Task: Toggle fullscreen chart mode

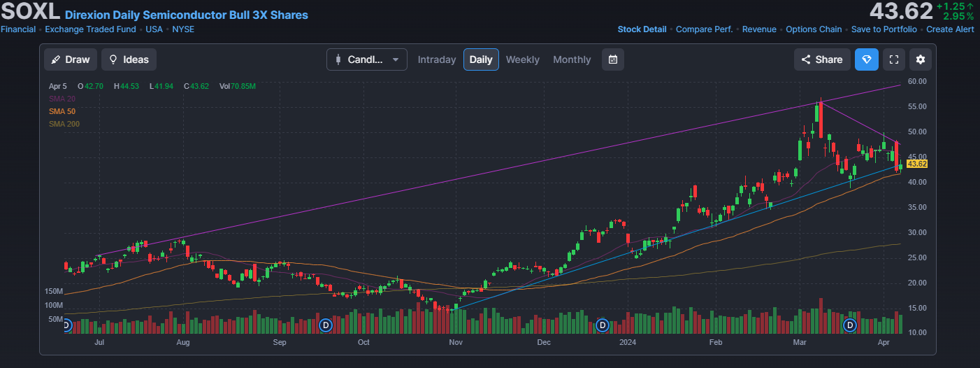Action: point(893,59)
